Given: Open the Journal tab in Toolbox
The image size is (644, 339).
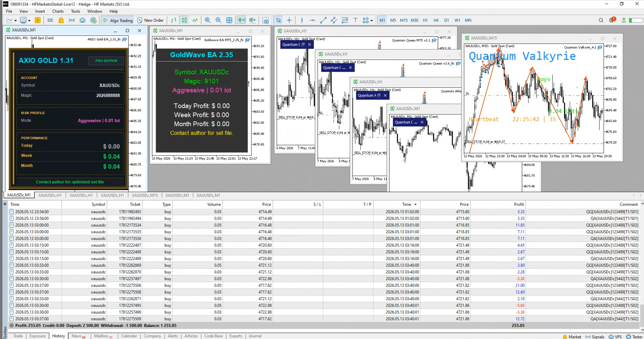Looking at the screenshot, I should (255, 336).
